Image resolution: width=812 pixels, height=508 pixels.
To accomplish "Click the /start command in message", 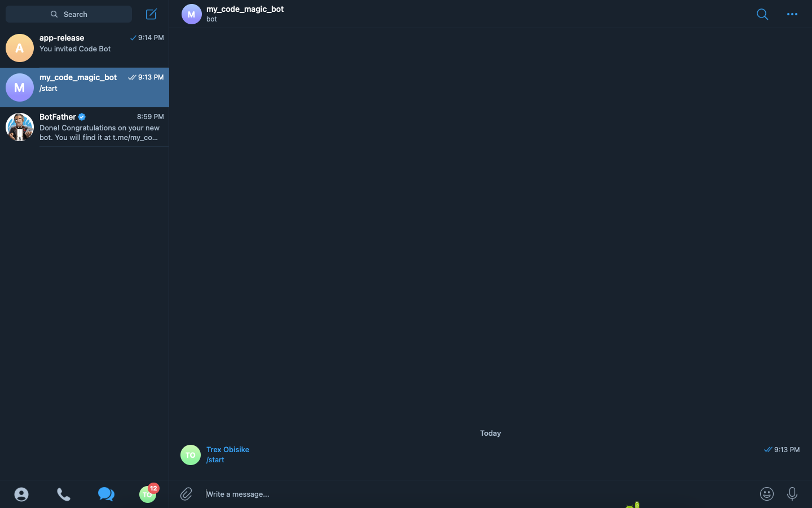I will pyautogui.click(x=215, y=459).
